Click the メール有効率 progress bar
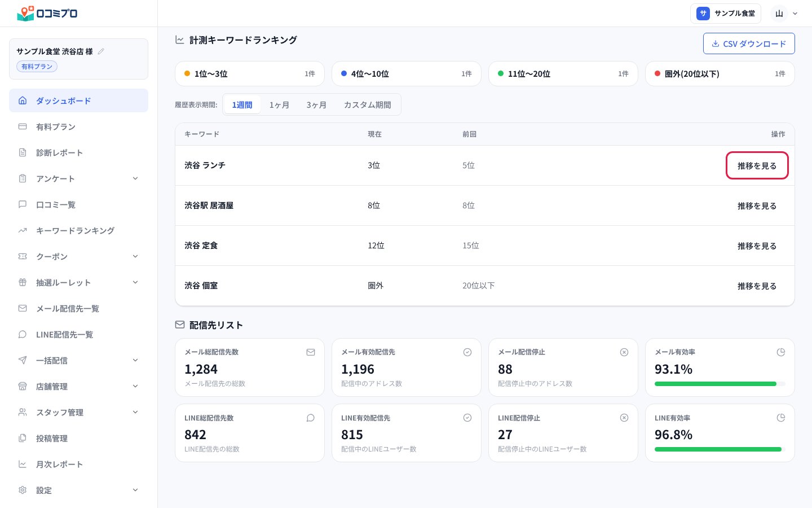This screenshot has height=508, width=812. (x=720, y=384)
